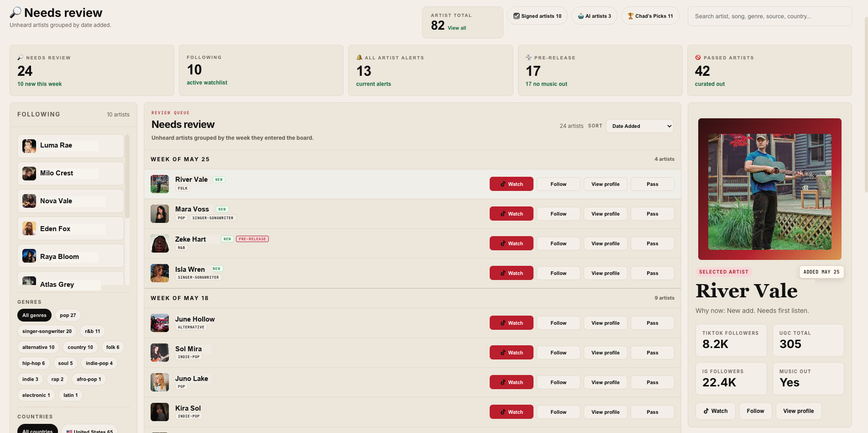Open Zeke Hart row thumbnail
Screen dimensions: 868x433
(x=160, y=243)
